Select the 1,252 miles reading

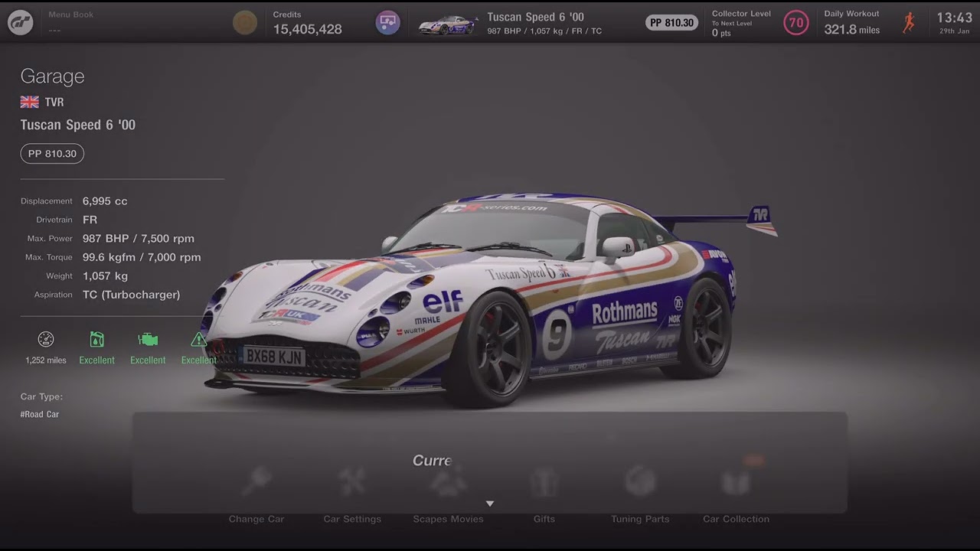(46, 360)
